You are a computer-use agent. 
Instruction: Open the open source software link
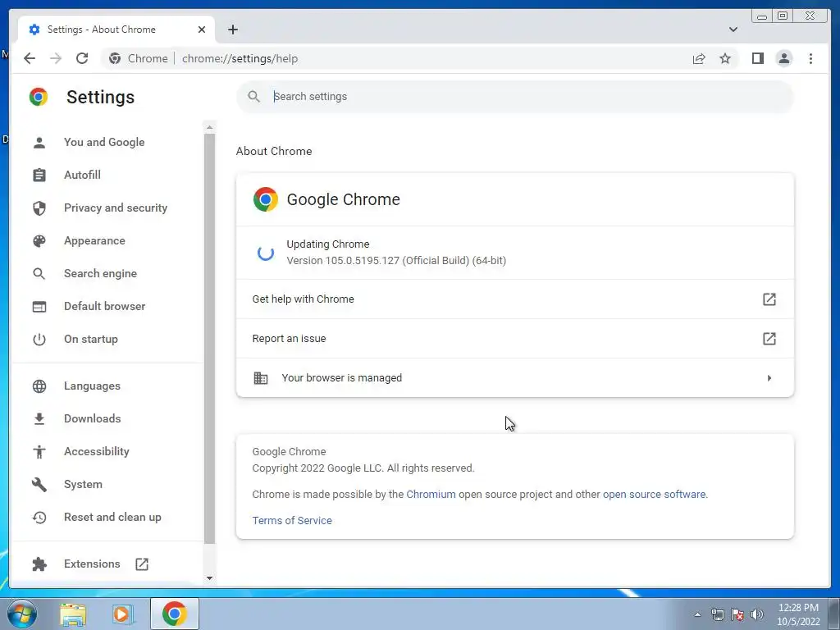[x=654, y=494]
